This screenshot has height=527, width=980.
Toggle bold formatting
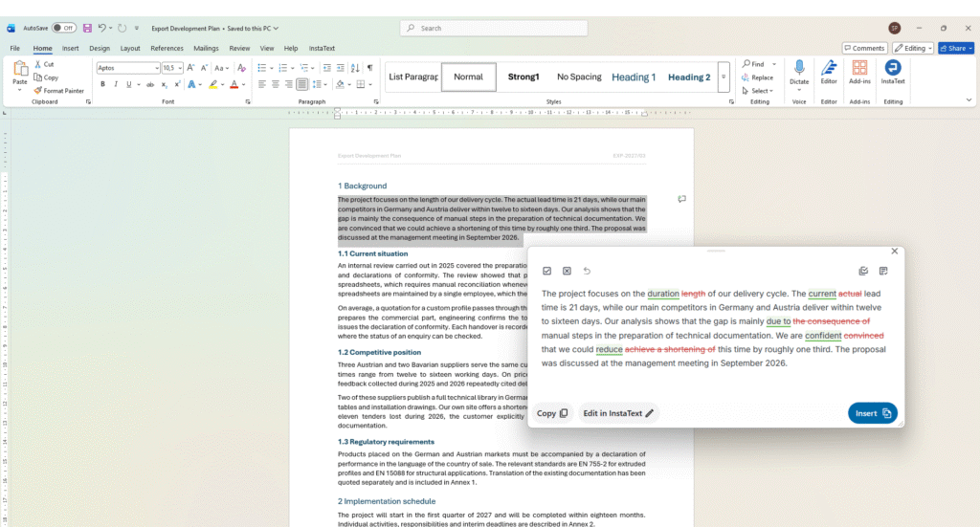pos(102,85)
